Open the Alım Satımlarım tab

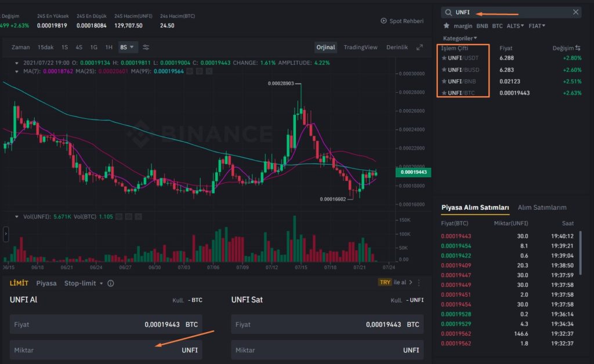(x=542, y=208)
